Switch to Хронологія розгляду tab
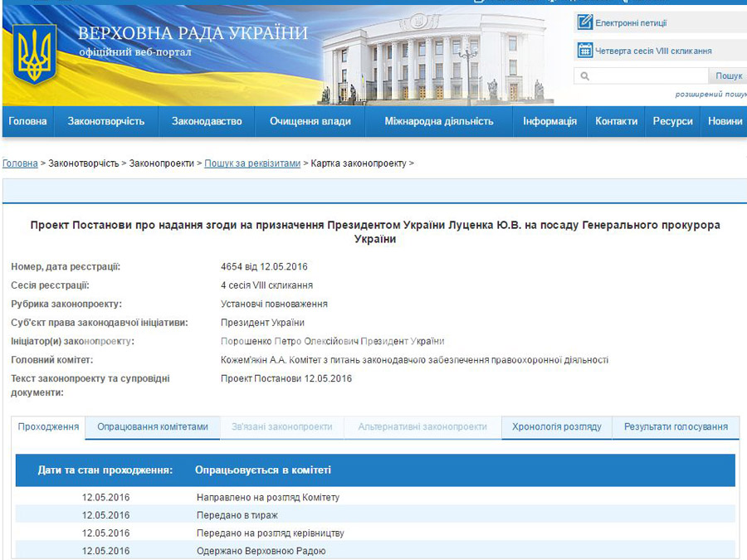The image size is (747, 560). (x=556, y=426)
